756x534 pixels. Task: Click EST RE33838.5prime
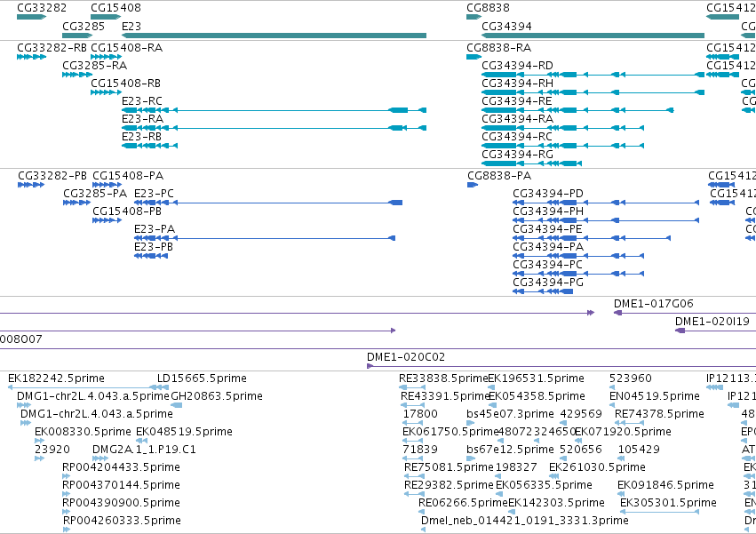click(x=443, y=379)
